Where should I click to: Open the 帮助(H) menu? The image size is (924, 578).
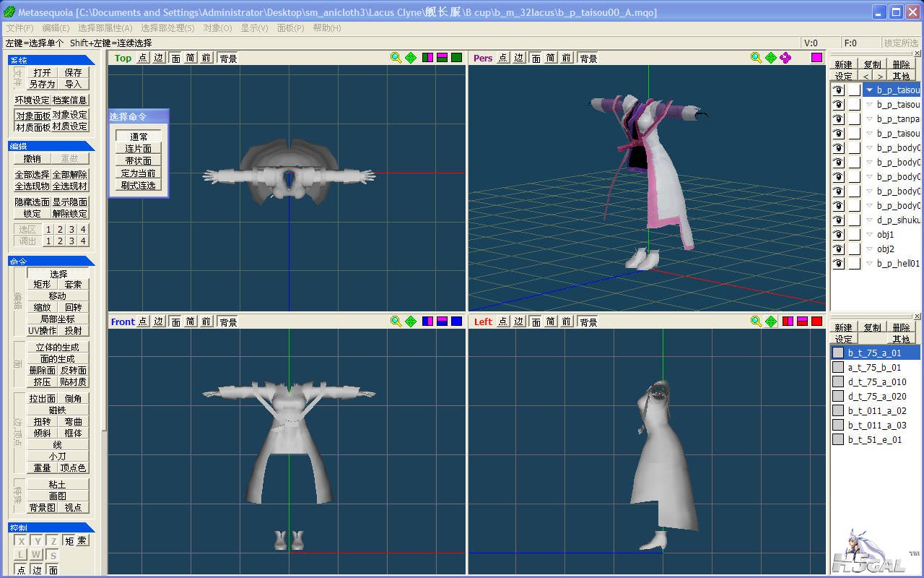[327, 27]
